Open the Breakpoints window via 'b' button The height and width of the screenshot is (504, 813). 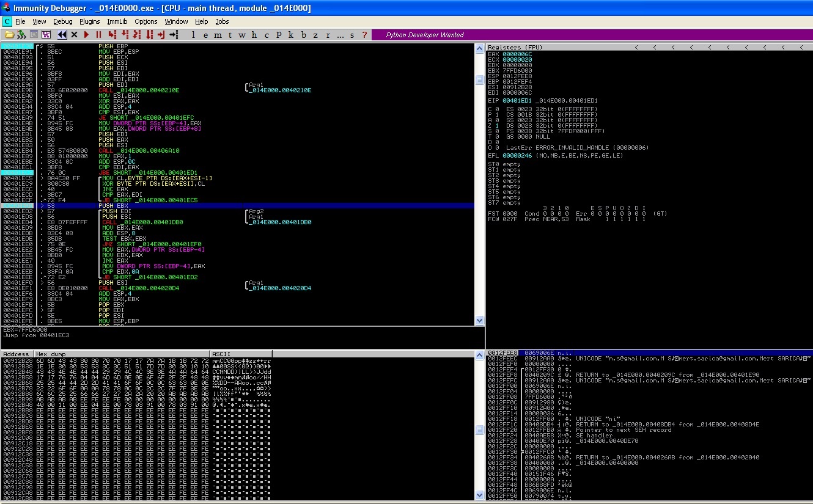[303, 35]
